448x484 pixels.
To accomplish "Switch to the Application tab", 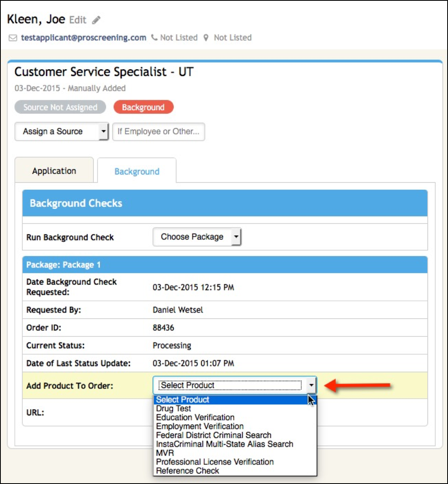I will [54, 171].
